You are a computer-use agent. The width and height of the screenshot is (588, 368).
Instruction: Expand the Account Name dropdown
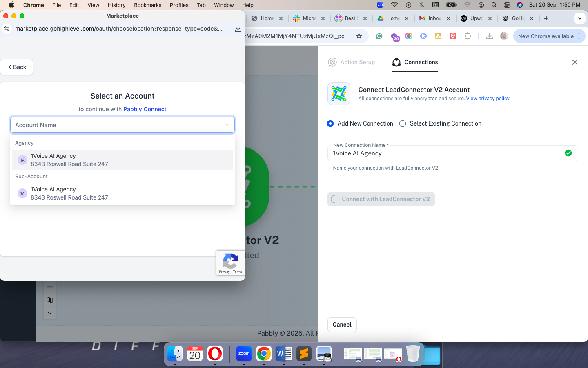pyautogui.click(x=122, y=125)
